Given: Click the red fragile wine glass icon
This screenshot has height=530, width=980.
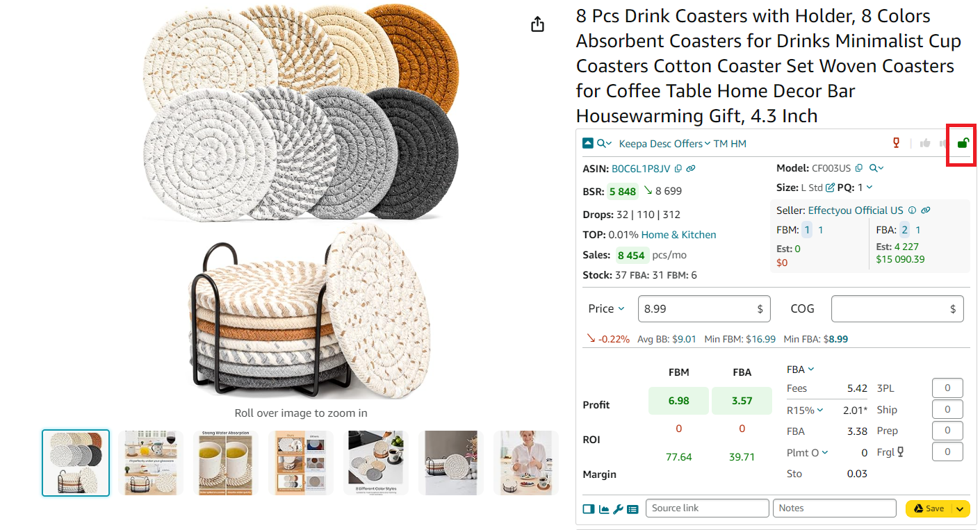Looking at the screenshot, I should point(896,142).
